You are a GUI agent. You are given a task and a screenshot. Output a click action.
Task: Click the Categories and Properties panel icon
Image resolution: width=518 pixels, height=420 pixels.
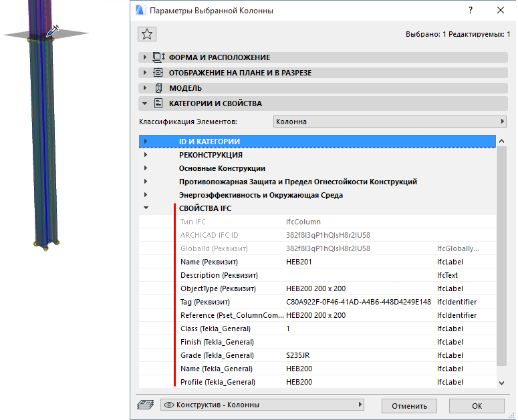[158, 103]
